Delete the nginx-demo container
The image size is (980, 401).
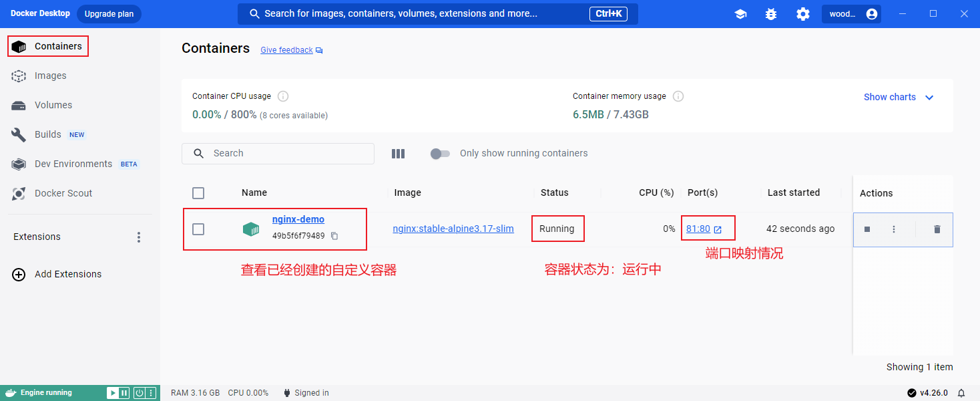(x=937, y=229)
